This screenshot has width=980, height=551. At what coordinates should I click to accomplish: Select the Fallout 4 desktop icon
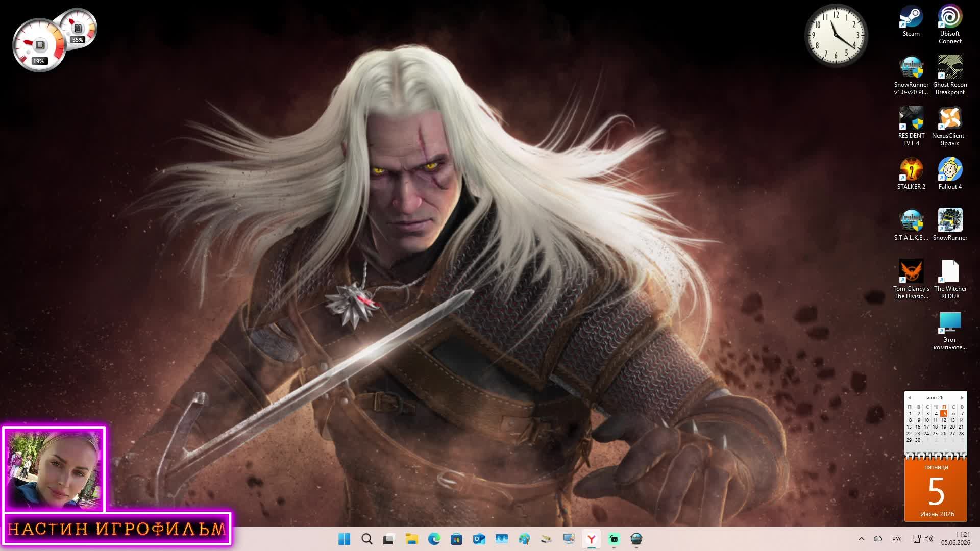coord(950,174)
